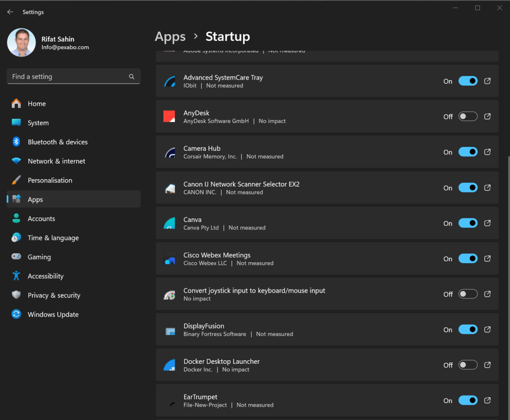
Task: Open Windows Update settings
Action: point(74,315)
